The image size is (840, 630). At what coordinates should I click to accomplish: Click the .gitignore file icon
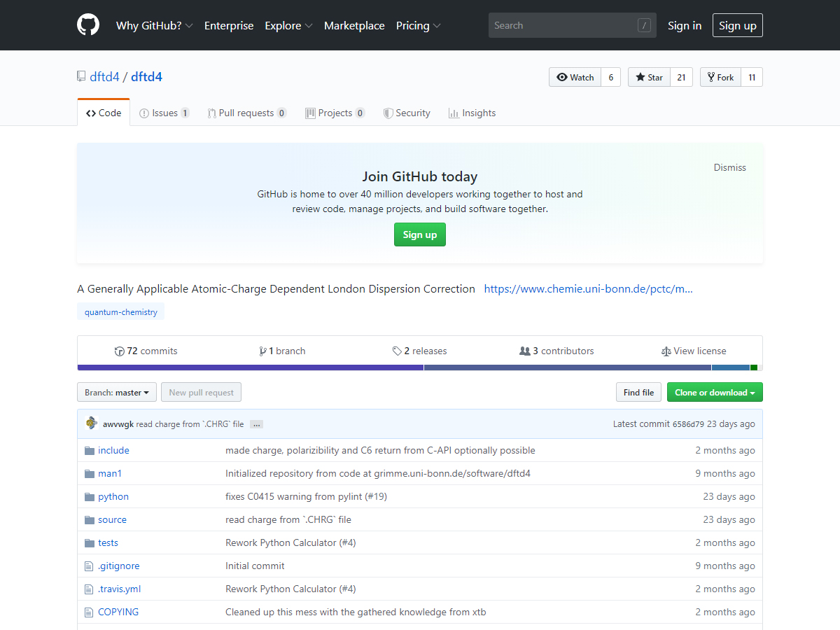(x=89, y=566)
